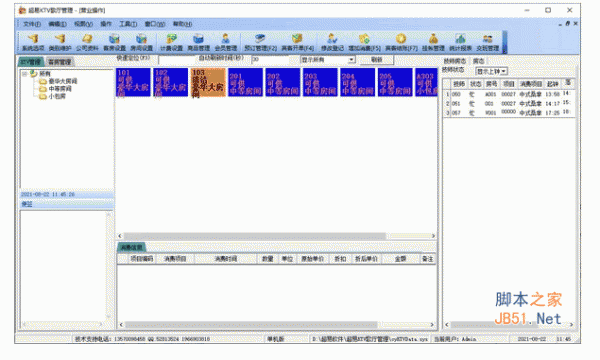Click the 刷新 refresh button
Image resolution: width=600 pixels, height=360 pixels.
coord(377,60)
